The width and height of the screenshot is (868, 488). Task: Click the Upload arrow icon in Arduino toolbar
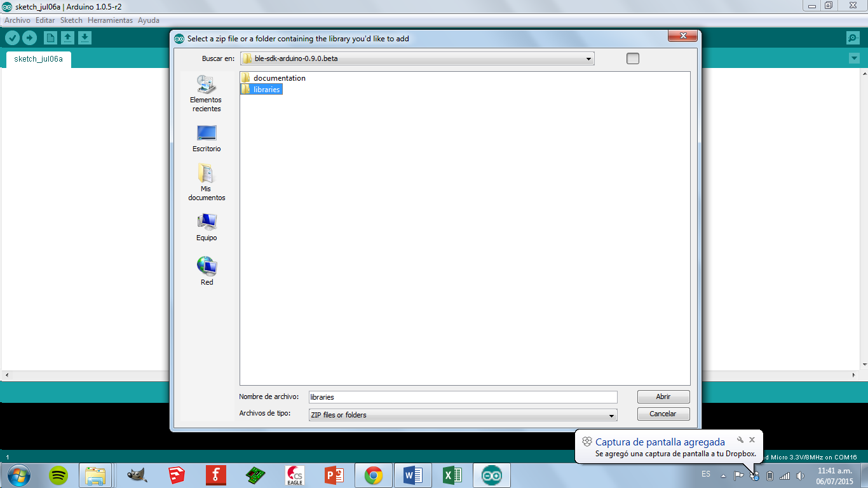tap(29, 37)
